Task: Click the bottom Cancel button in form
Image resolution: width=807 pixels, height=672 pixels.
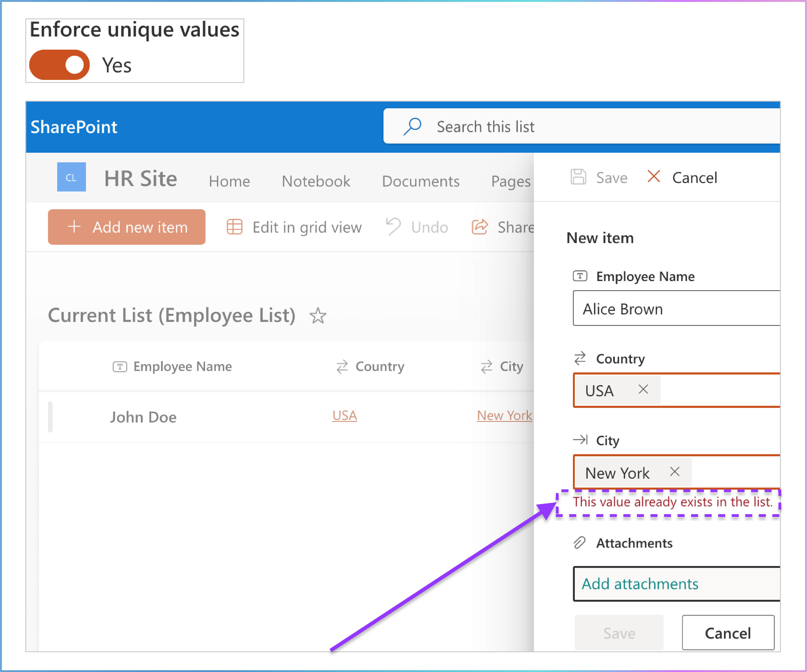Action: point(728,633)
